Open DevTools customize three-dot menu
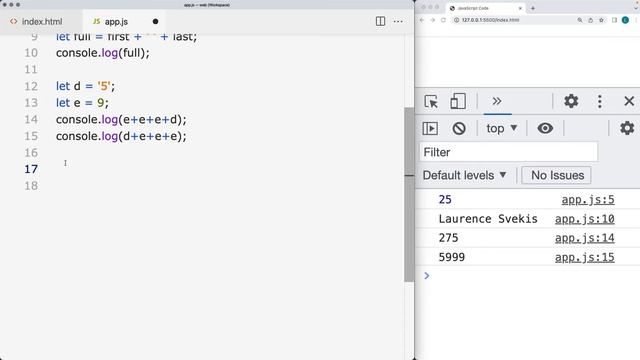Image resolution: width=640 pixels, height=360 pixels. pos(600,101)
